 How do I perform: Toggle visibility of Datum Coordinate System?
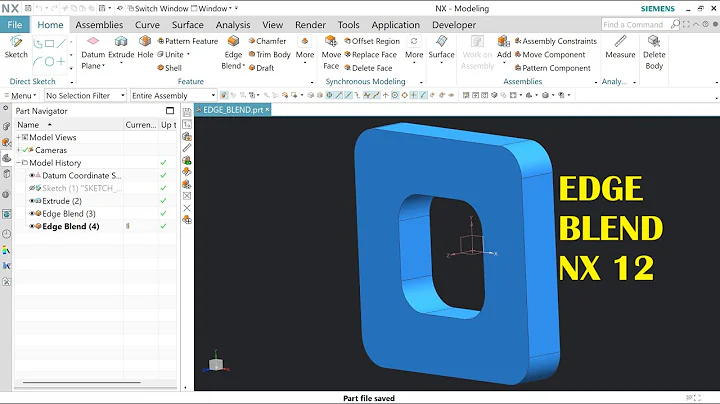point(32,175)
